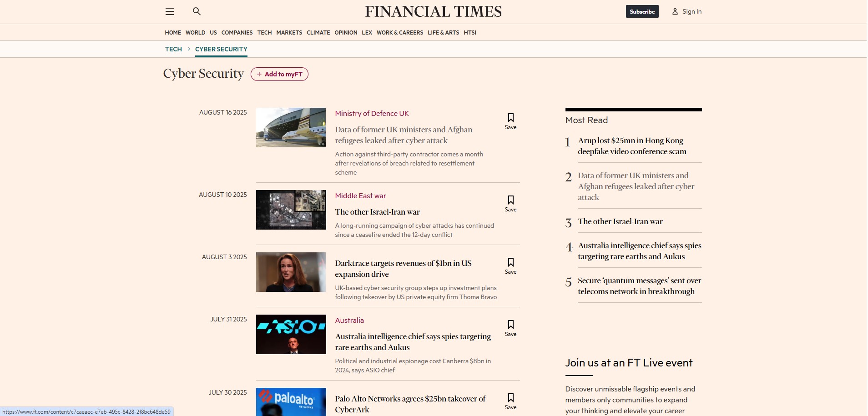Click the search magnifier icon
The width and height of the screenshot is (868, 416).
point(197,11)
